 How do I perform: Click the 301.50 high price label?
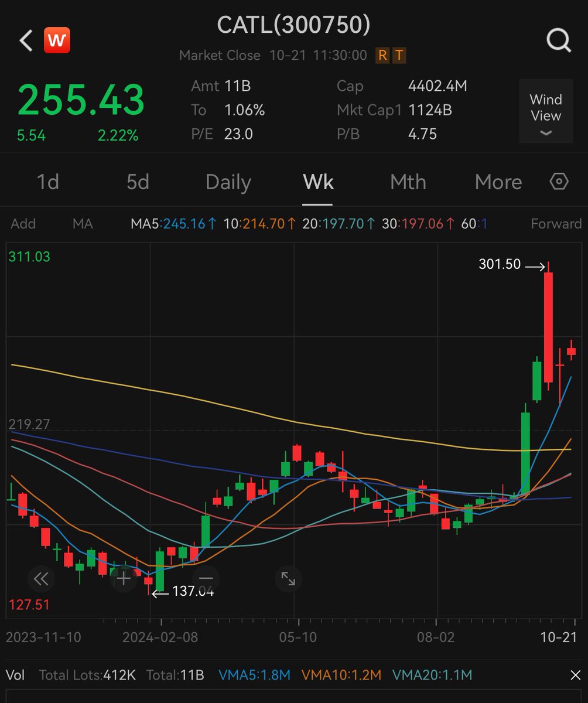click(500, 265)
